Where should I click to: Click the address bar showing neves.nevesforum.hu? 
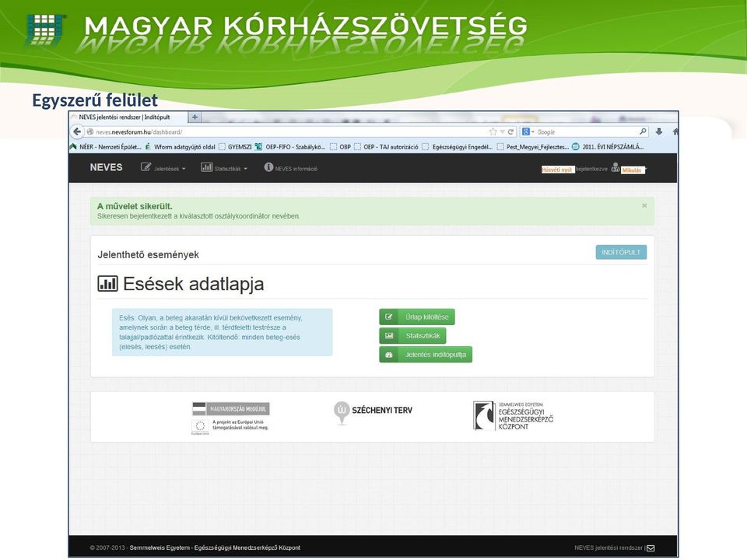(286, 132)
